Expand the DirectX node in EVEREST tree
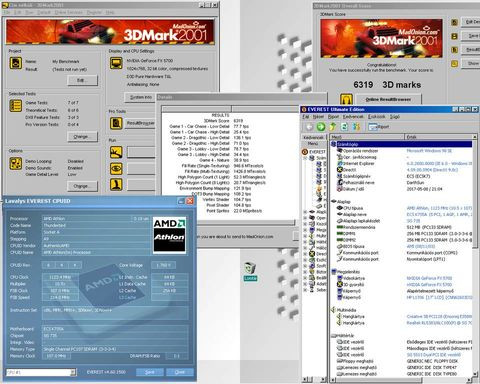Image resolution: width=480 pixels, height=384 pixels. [305, 254]
